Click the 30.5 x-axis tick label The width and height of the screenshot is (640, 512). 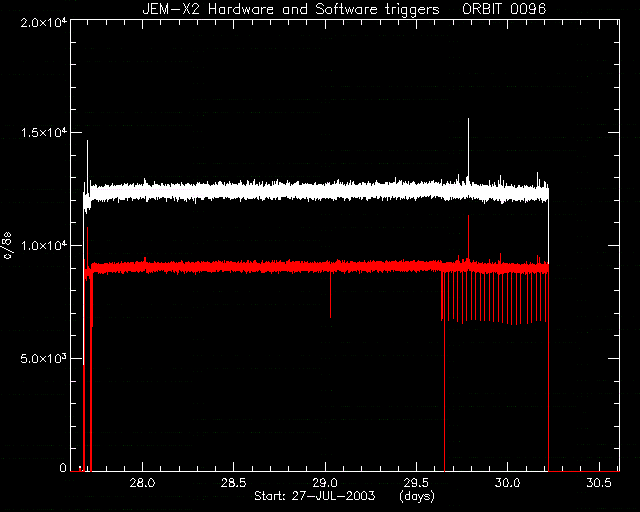[x=599, y=483]
